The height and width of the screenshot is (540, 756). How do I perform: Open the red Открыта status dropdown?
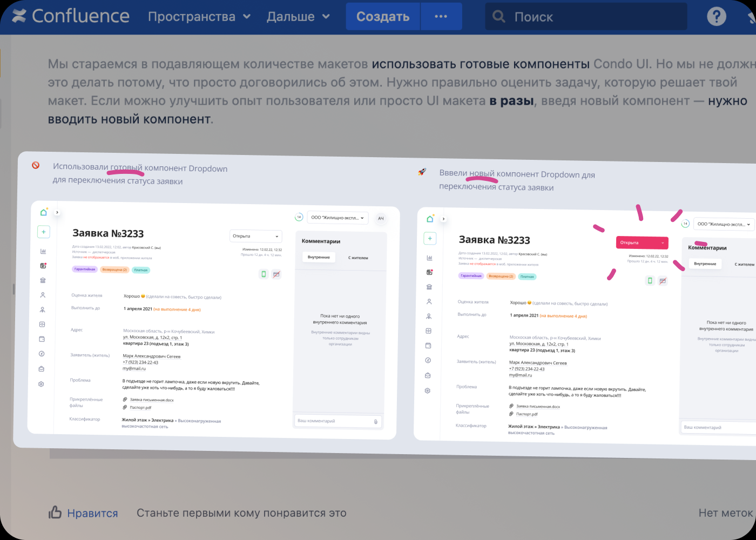coord(642,243)
